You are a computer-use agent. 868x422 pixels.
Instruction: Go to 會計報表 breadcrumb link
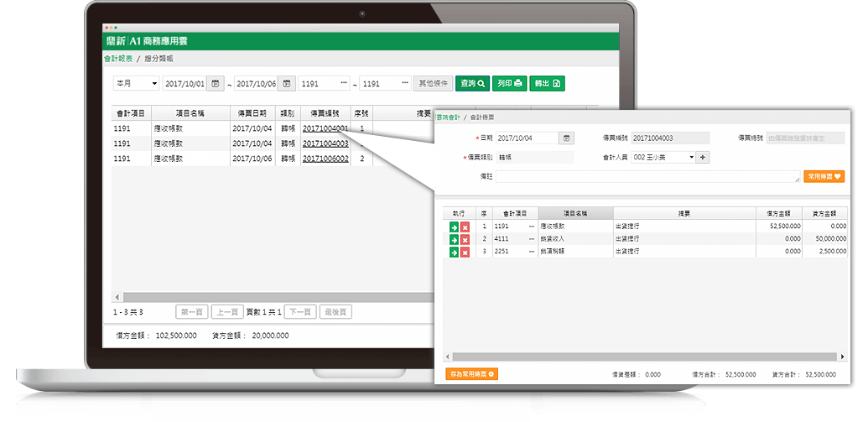click(118, 59)
